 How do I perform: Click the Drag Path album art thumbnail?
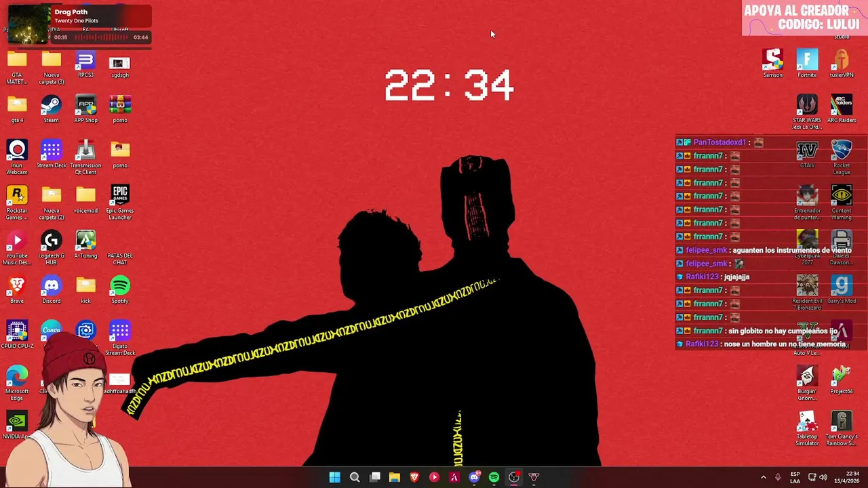click(x=29, y=25)
